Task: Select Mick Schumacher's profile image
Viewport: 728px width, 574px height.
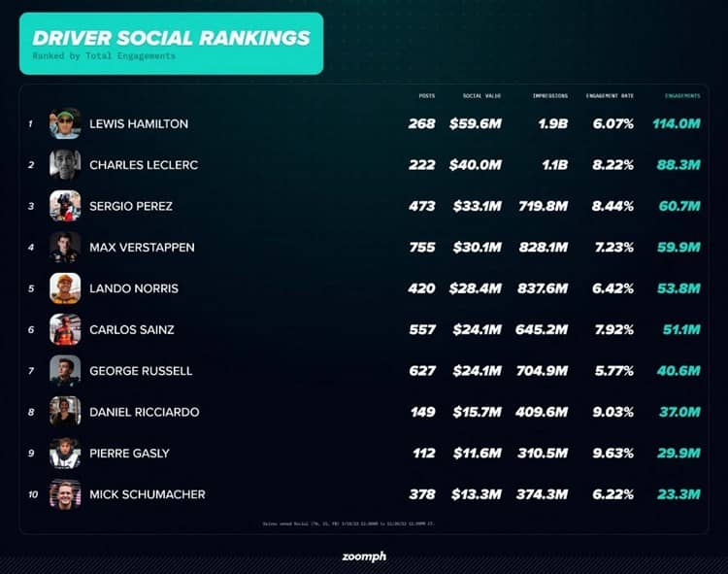Action: pyautogui.click(x=65, y=494)
